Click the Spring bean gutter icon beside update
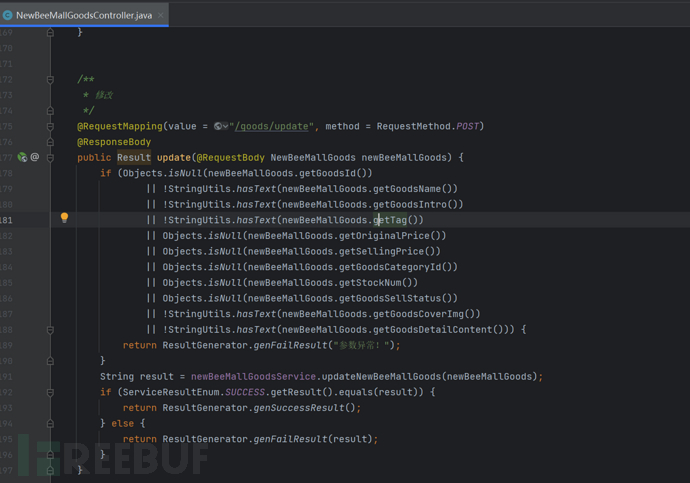The width and height of the screenshot is (690, 483). tap(21, 157)
